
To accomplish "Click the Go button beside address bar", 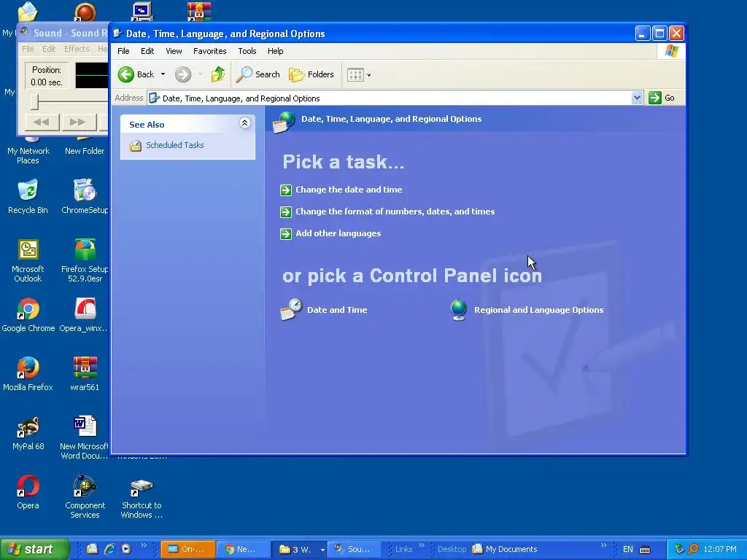I will click(662, 98).
